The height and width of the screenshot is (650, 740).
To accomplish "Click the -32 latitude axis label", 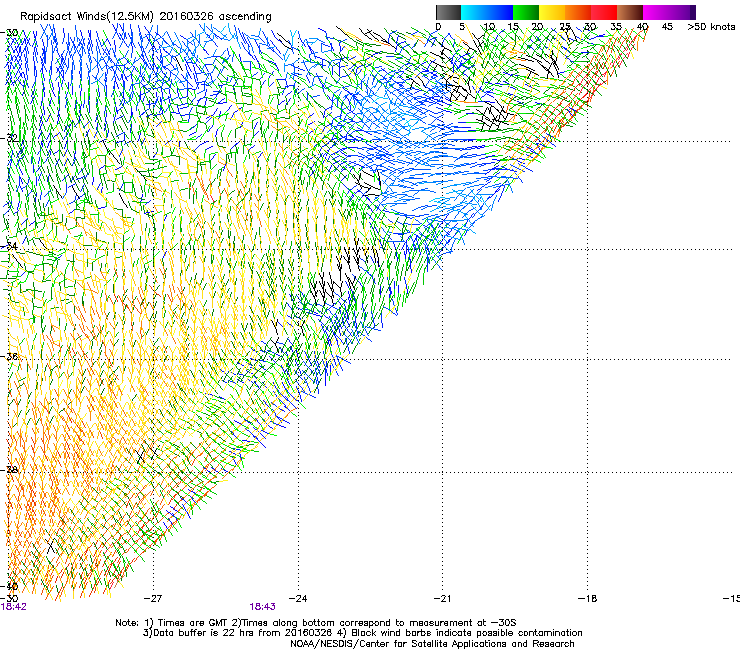I will click(x=9, y=138).
